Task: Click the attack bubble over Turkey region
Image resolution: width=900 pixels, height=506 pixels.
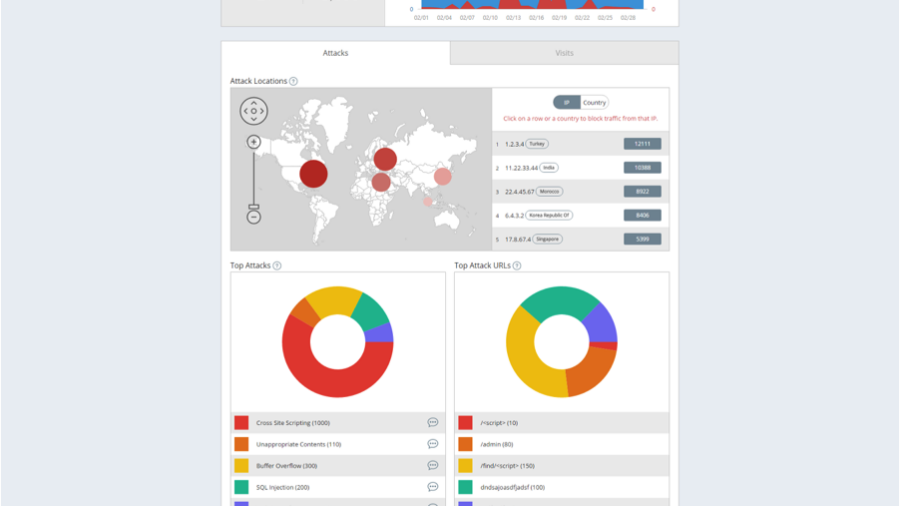Action: [x=385, y=159]
